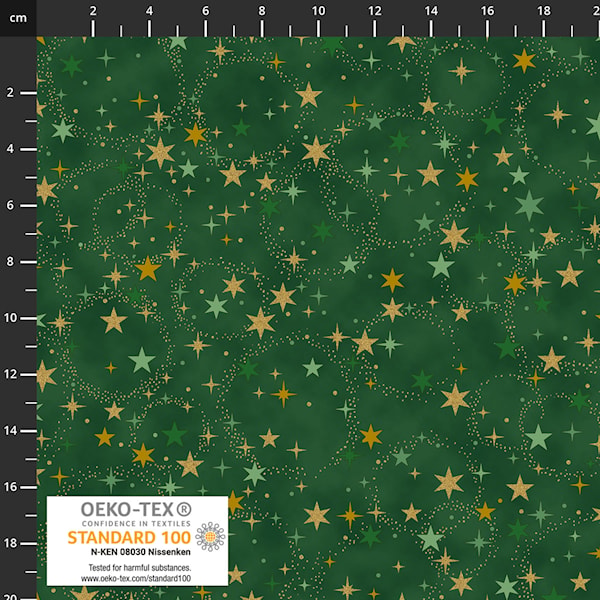Image resolution: width=600 pixels, height=600 pixels.
Task: Click the 12 mark on the horizontal ruler
Action: pyautogui.click(x=375, y=11)
